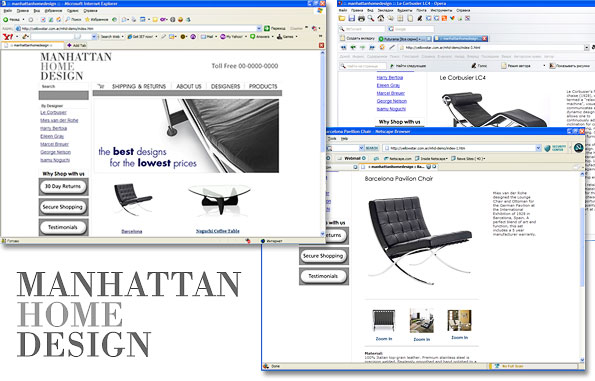Click Le Corbusier designer link in IE window
595x381 pixels.
tap(54, 113)
